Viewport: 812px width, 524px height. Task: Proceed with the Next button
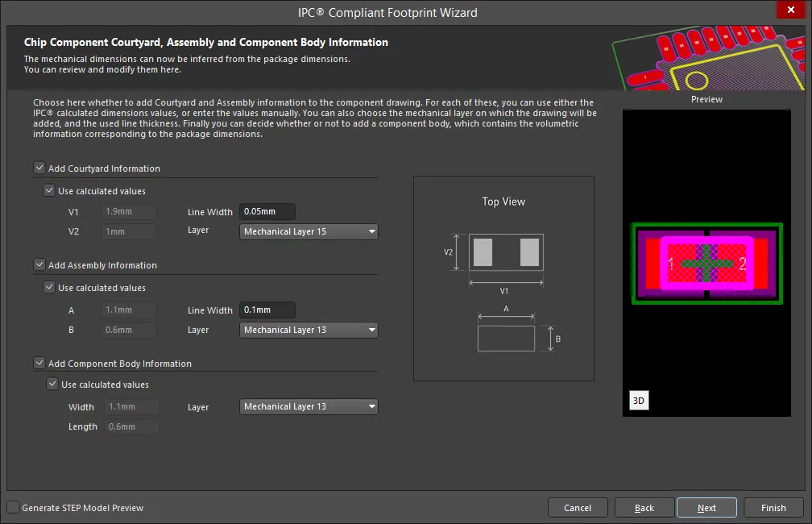706,508
